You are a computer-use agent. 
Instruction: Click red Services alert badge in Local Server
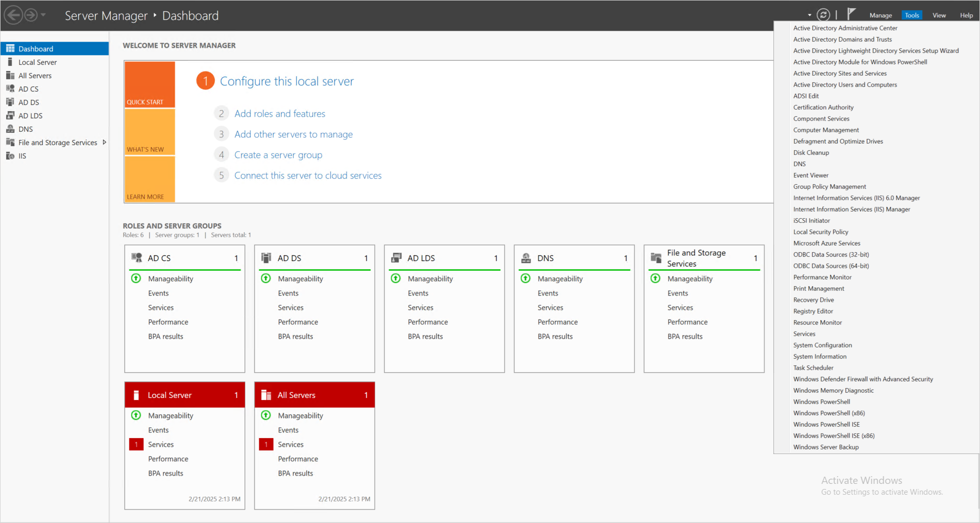[x=136, y=444]
